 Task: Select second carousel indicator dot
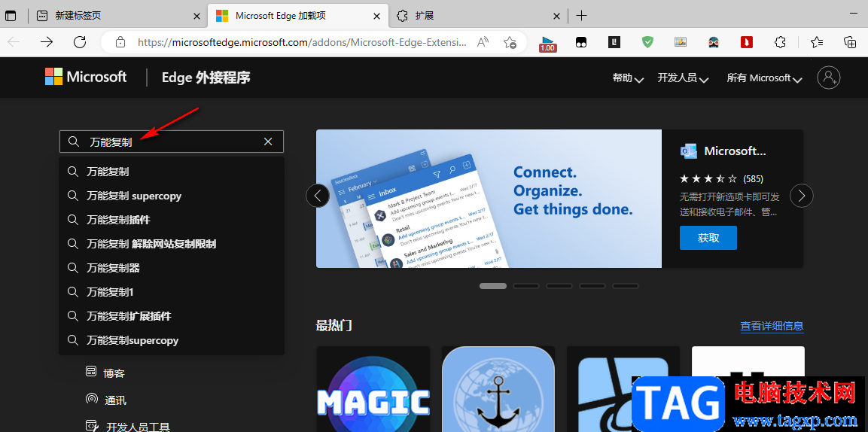[x=526, y=286]
